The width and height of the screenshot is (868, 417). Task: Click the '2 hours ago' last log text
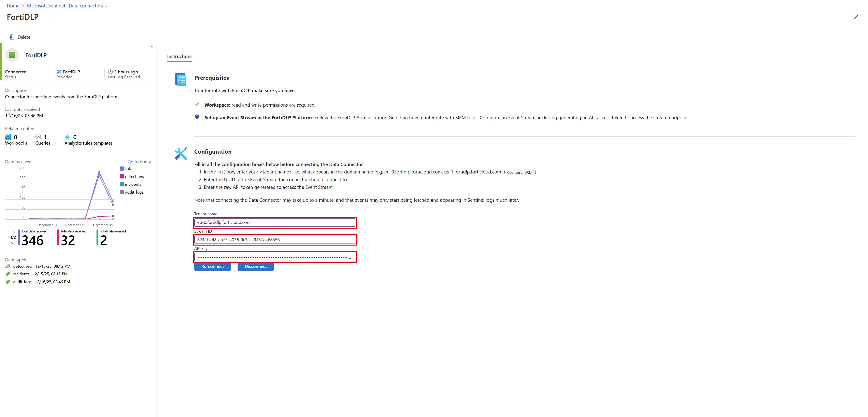(x=126, y=72)
